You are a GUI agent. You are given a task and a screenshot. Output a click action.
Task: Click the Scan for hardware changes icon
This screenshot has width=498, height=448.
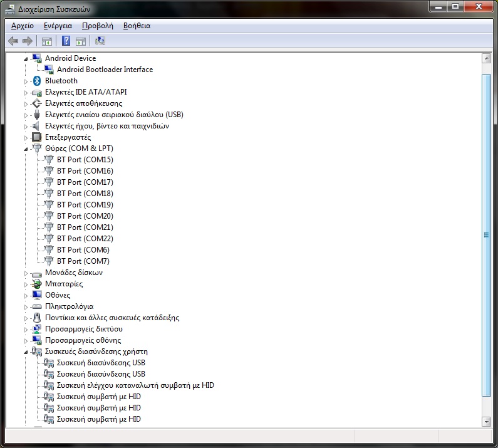click(100, 41)
